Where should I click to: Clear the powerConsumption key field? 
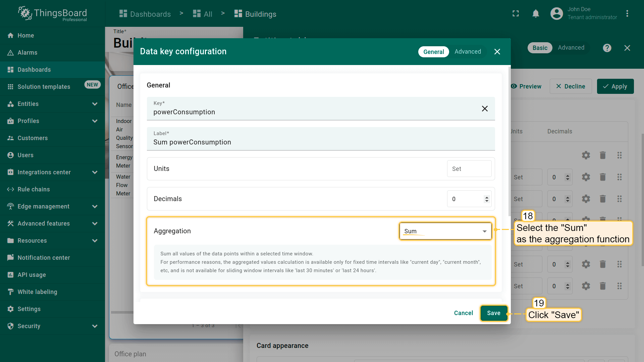tap(484, 109)
